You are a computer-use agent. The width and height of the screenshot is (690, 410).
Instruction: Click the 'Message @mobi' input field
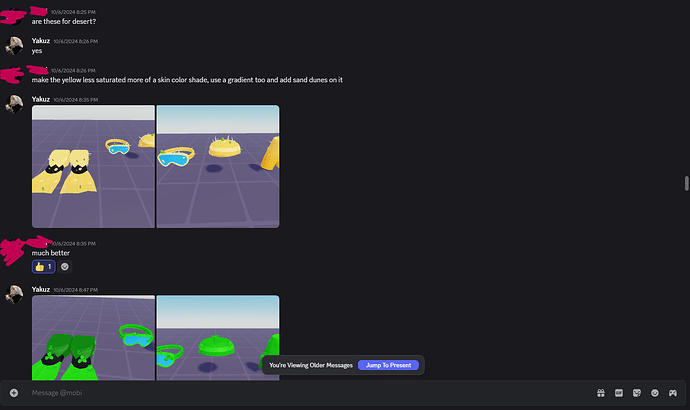[308, 393]
